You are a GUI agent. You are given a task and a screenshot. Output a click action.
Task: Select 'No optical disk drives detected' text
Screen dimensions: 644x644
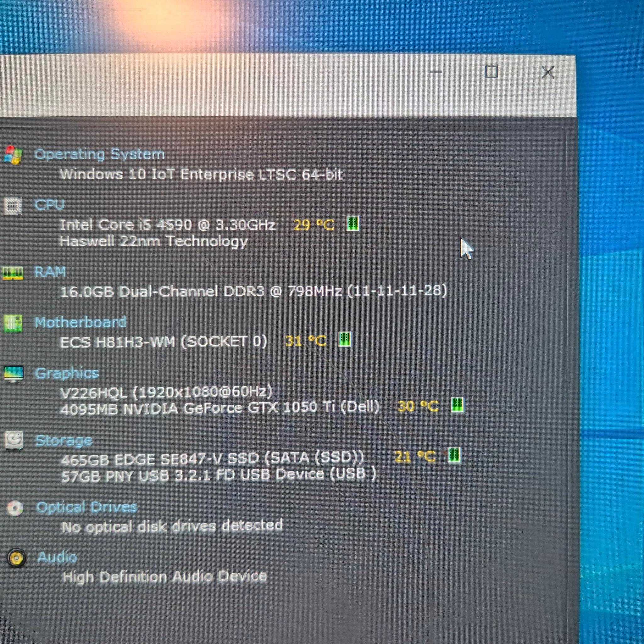(x=172, y=526)
